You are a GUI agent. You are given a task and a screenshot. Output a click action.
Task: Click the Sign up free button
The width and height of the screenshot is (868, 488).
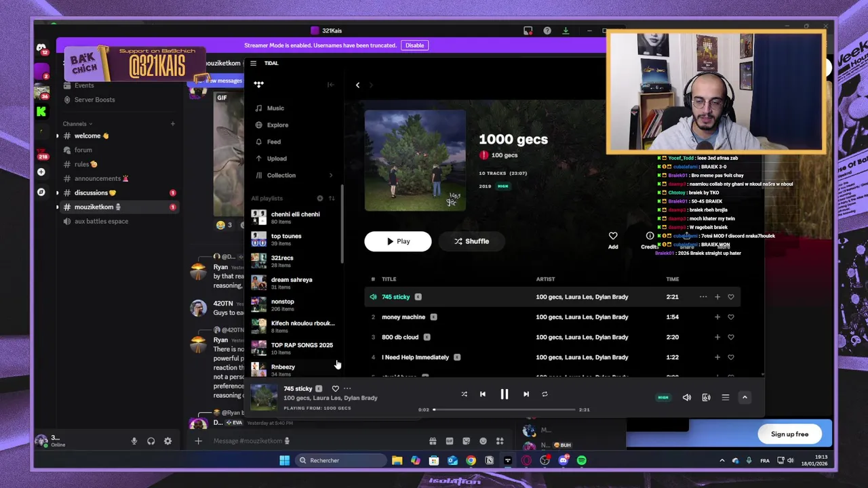coord(789,434)
